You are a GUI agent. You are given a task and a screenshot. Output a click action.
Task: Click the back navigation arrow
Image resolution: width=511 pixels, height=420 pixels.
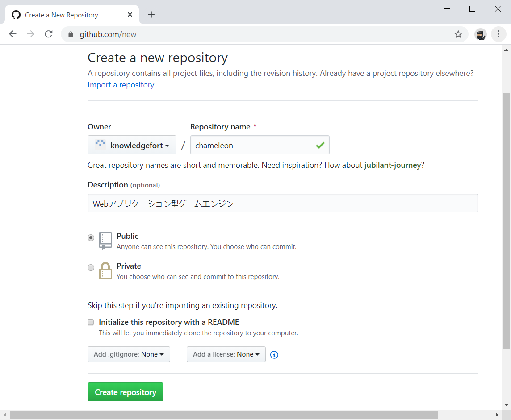pyautogui.click(x=13, y=34)
